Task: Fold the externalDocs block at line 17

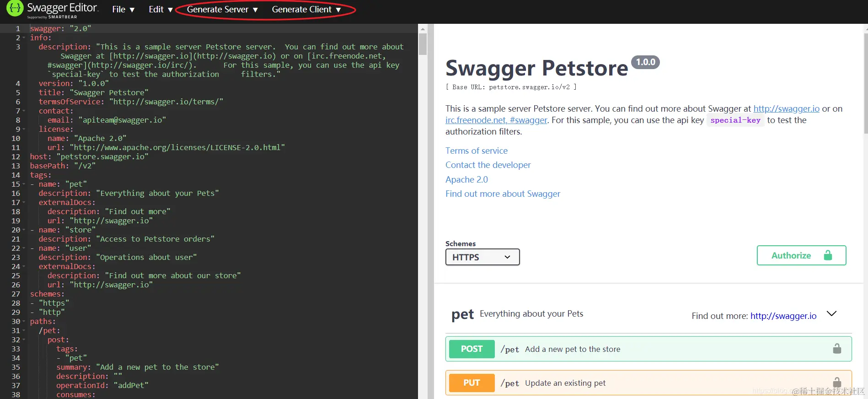Action: (x=24, y=202)
